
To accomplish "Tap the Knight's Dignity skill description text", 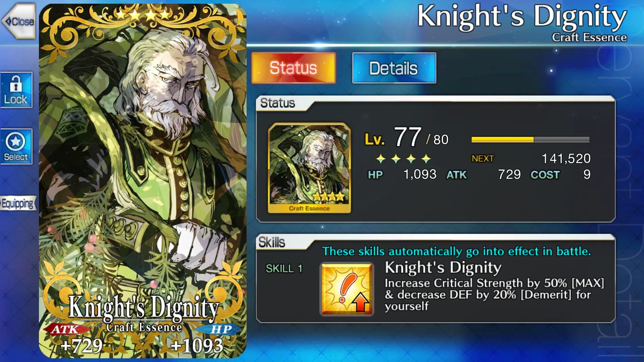I will 494,294.
